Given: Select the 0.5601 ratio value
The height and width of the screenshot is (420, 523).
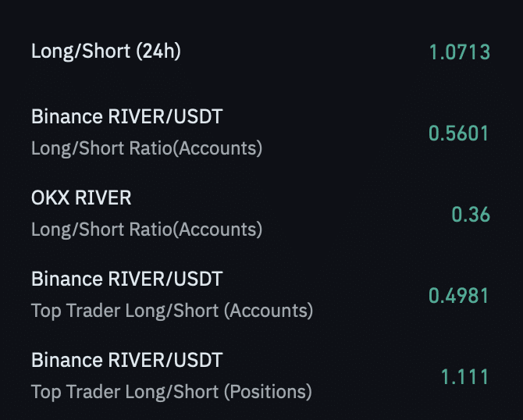Looking at the screenshot, I should [459, 133].
